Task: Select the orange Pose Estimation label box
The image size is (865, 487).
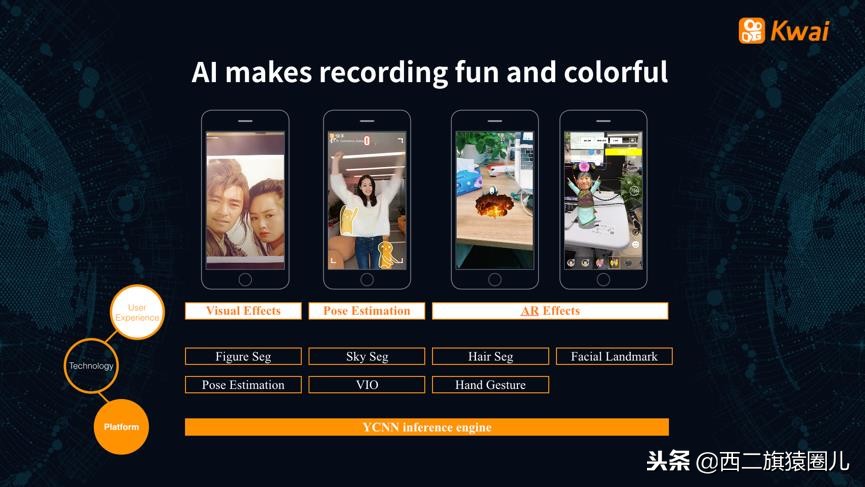Action: tap(367, 311)
